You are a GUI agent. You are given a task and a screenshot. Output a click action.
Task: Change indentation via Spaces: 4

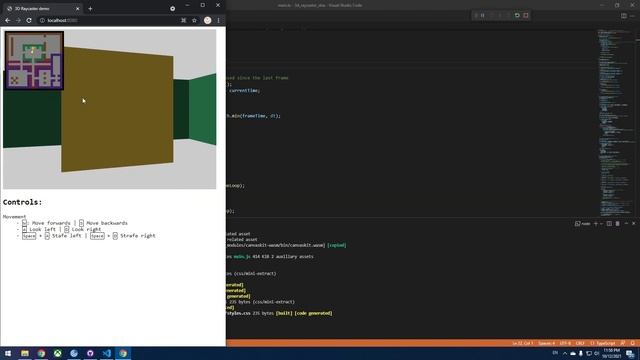pyautogui.click(x=546, y=343)
